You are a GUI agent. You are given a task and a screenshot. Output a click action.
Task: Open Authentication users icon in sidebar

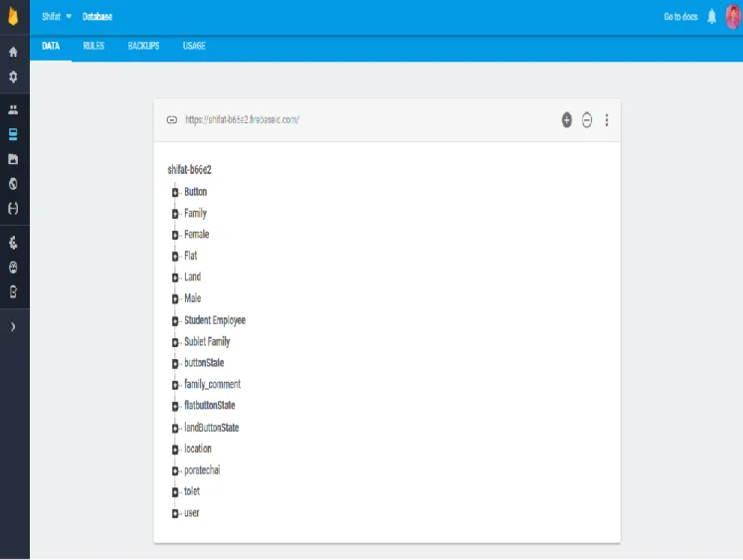click(13, 110)
